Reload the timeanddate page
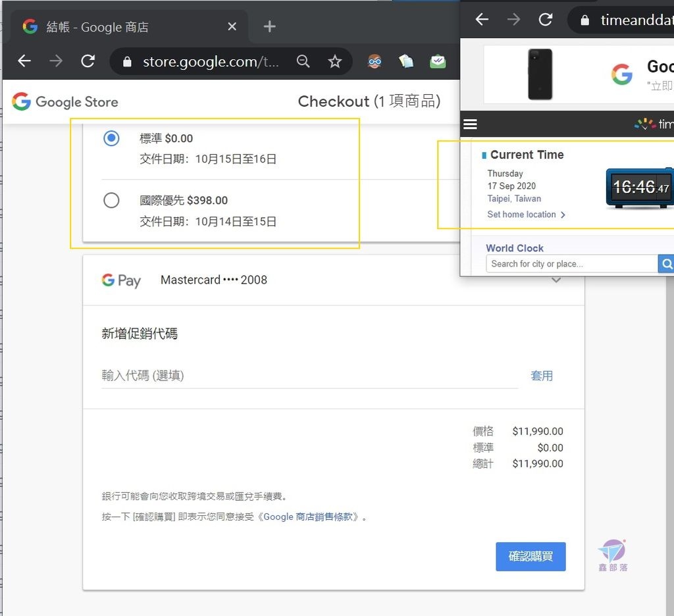Viewport: 674px width, 616px height. (546, 19)
